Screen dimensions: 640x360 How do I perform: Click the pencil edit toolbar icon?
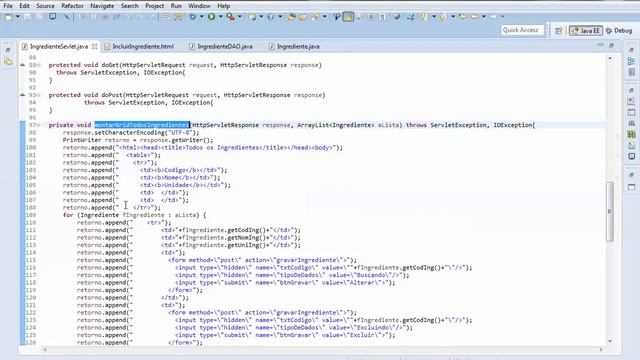tap(67, 17)
